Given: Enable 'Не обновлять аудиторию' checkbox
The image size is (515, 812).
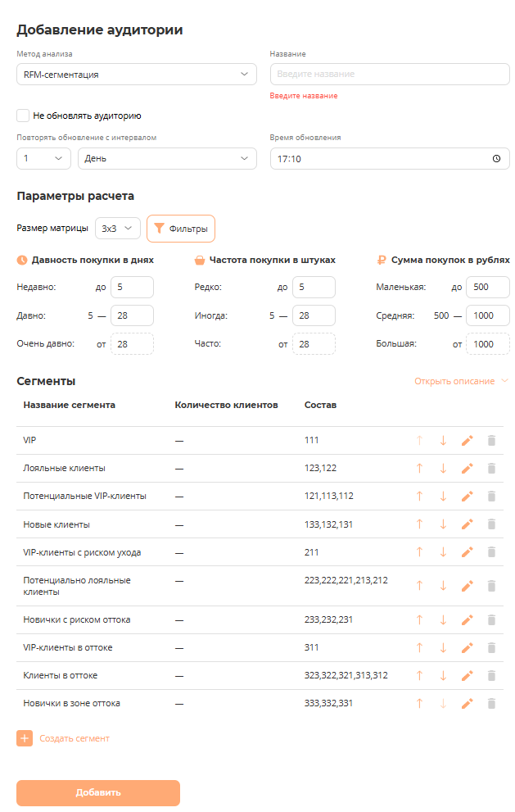Looking at the screenshot, I should coord(24,116).
